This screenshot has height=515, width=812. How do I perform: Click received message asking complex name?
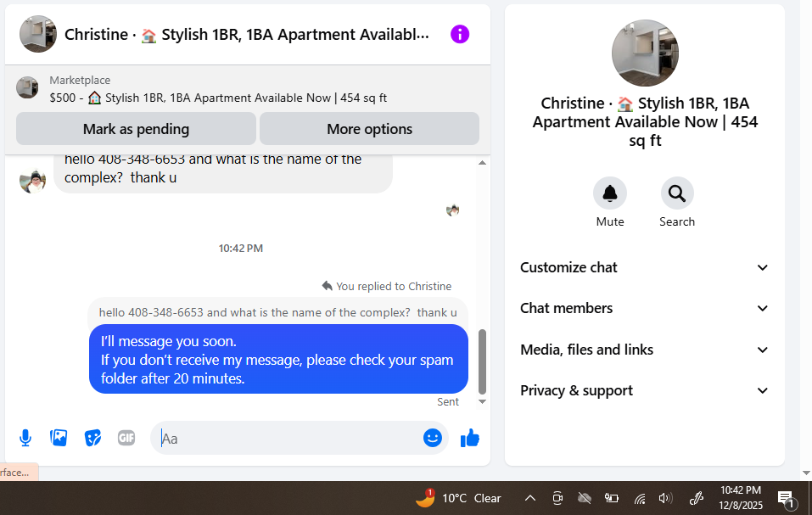pos(222,173)
